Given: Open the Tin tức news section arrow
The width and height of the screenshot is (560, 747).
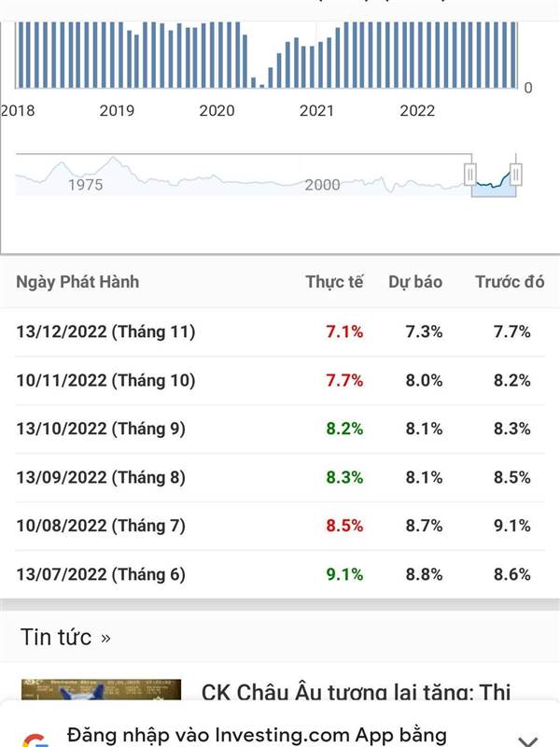Looking at the screenshot, I should pyautogui.click(x=105, y=638).
